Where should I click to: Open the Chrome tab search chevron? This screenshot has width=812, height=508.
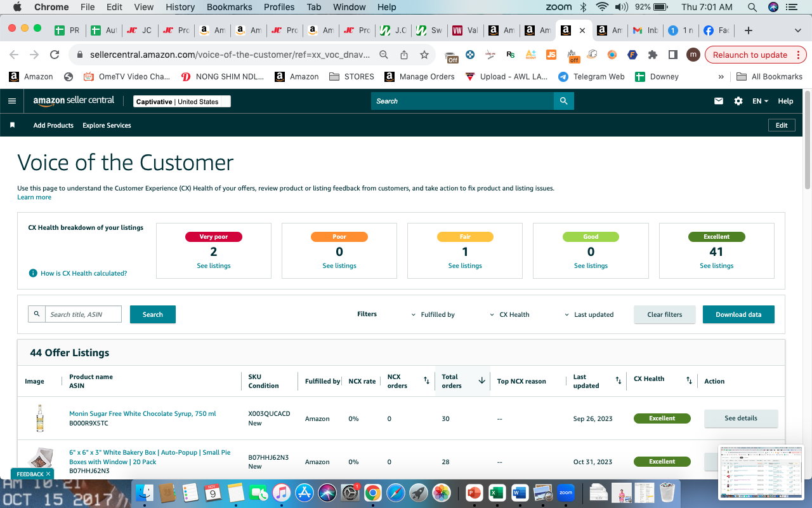tap(797, 30)
